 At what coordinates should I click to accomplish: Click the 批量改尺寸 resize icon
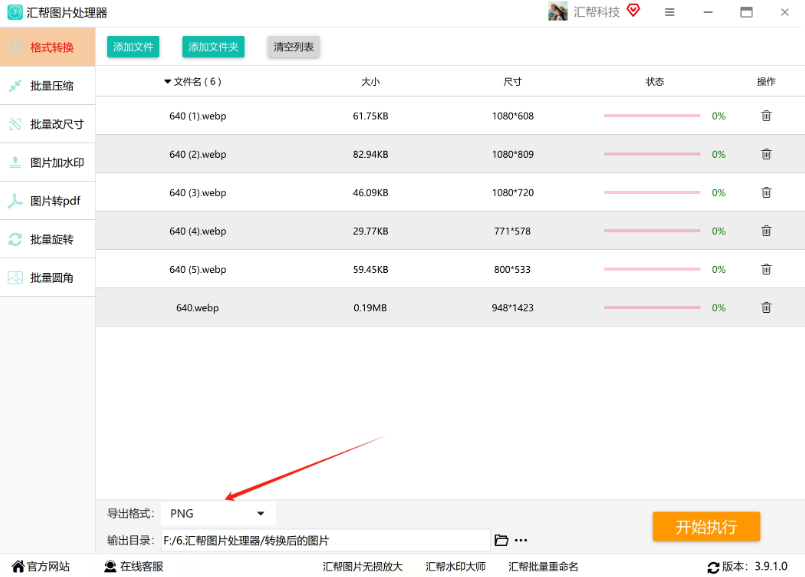point(15,124)
